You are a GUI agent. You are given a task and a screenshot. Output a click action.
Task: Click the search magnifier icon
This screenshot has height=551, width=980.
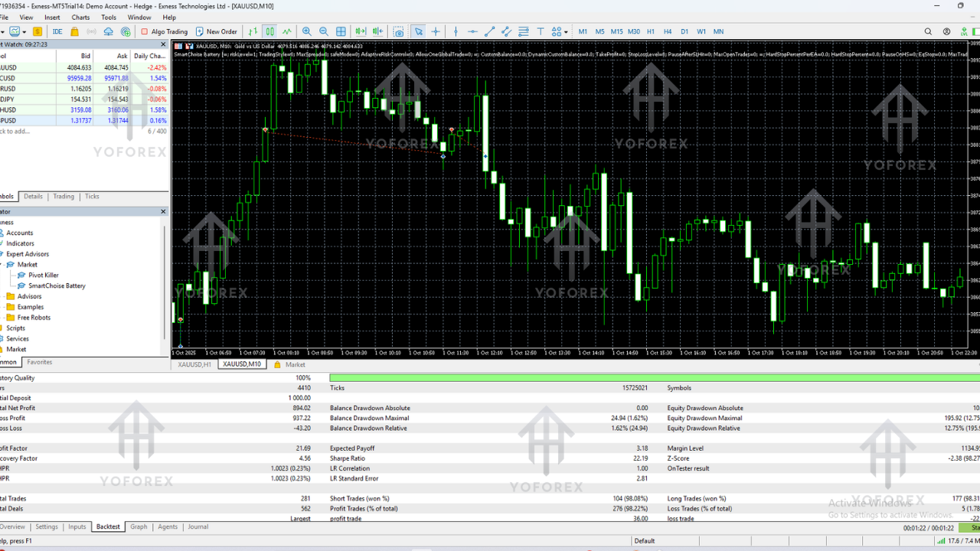tap(928, 31)
